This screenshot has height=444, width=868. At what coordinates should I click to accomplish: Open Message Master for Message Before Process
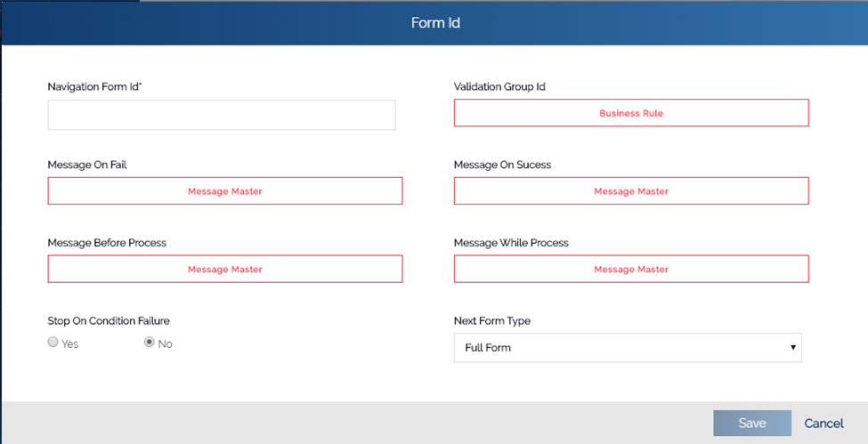tap(224, 269)
